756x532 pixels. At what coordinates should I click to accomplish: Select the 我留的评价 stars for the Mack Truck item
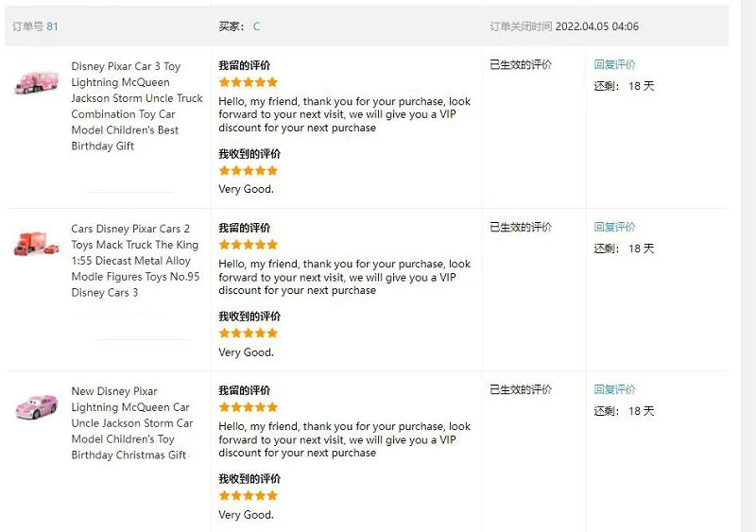point(249,245)
